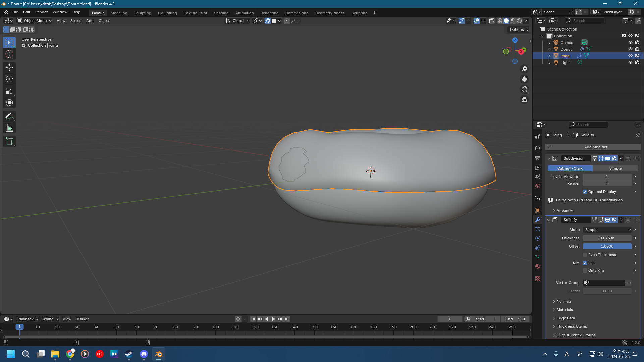Image resolution: width=644 pixels, height=362 pixels.
Task: Switch the Subdivision type to Simple
Action: [615, 168]
